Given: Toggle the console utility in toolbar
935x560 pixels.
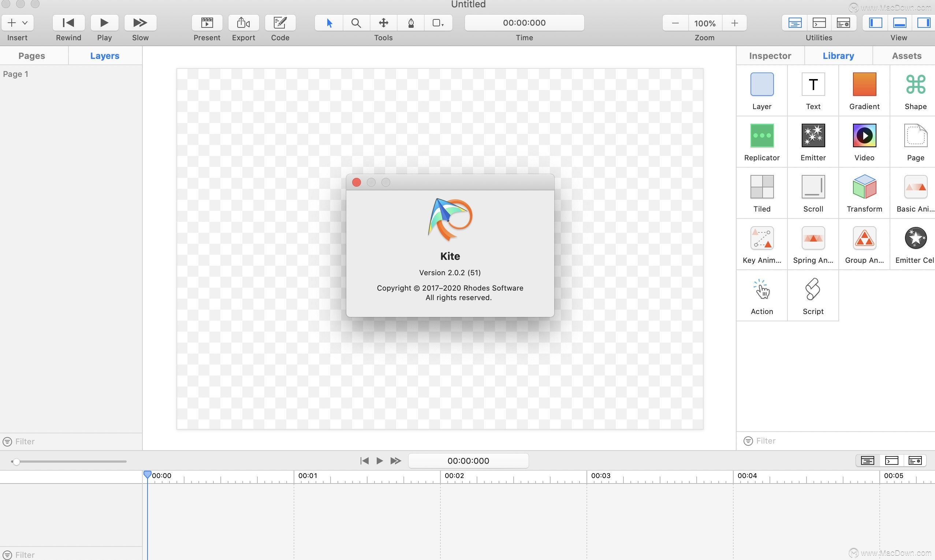Looking at the screenshot, I should (x=819, y=23).
